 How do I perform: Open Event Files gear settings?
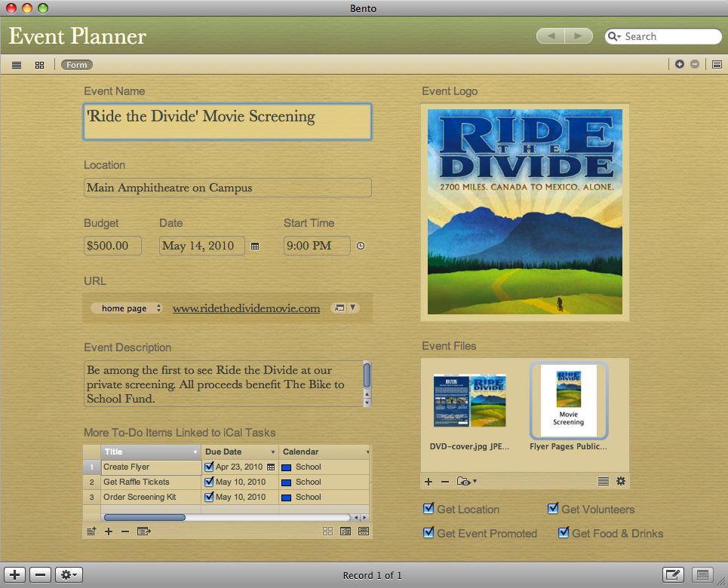tap(621, 481)
